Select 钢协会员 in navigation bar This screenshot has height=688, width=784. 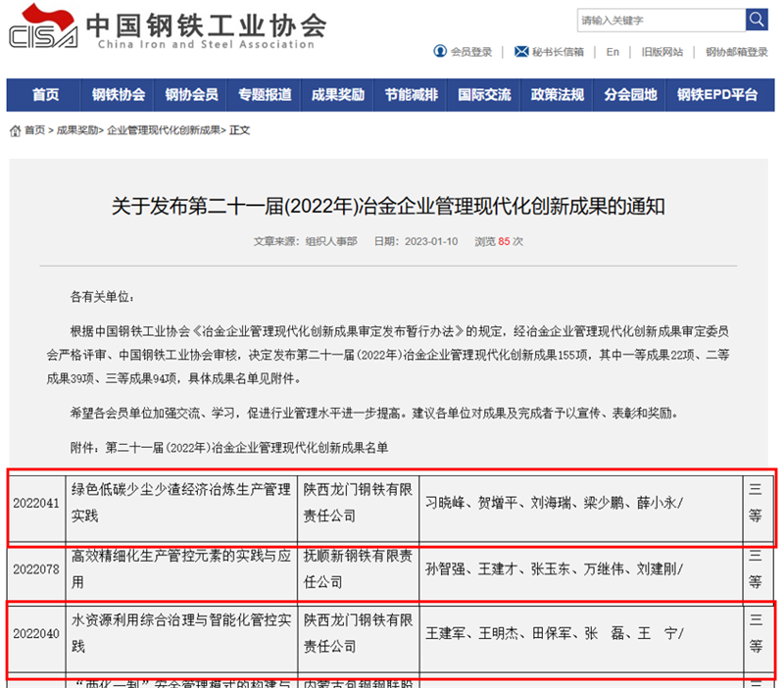[x=191, y=95]
